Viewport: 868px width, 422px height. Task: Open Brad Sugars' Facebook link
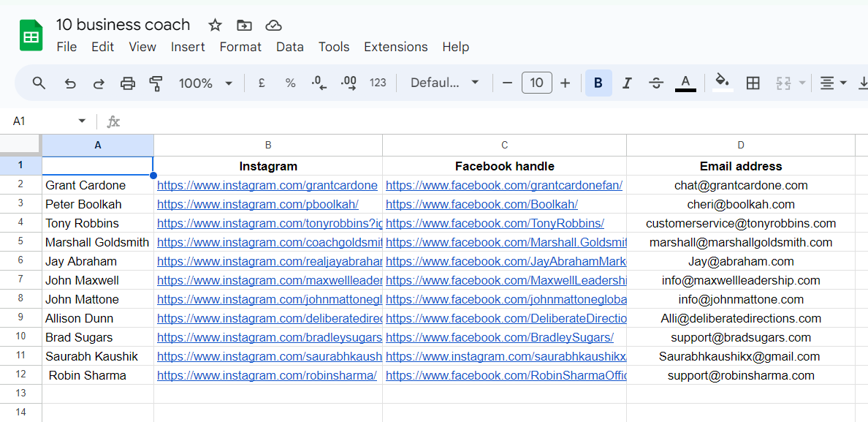click(x=500, y=337)
